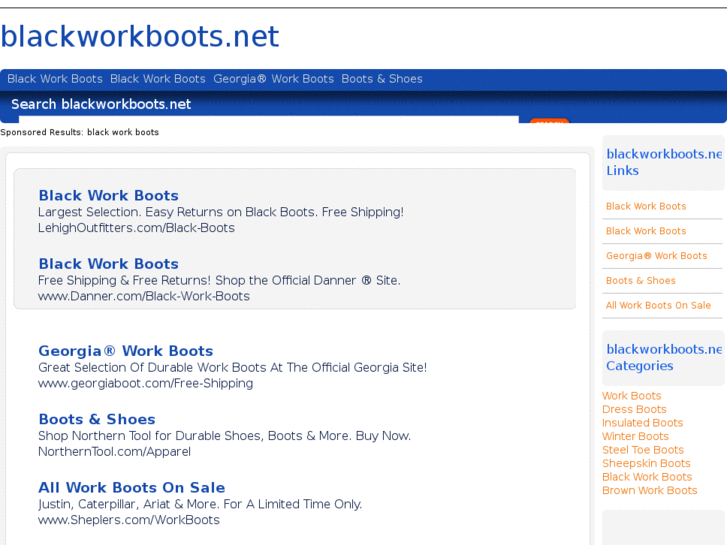The image size is (727, 545).
Task: Click the "Justin, Caterpillar, Ariat & More" description
Action: (200, 504)
